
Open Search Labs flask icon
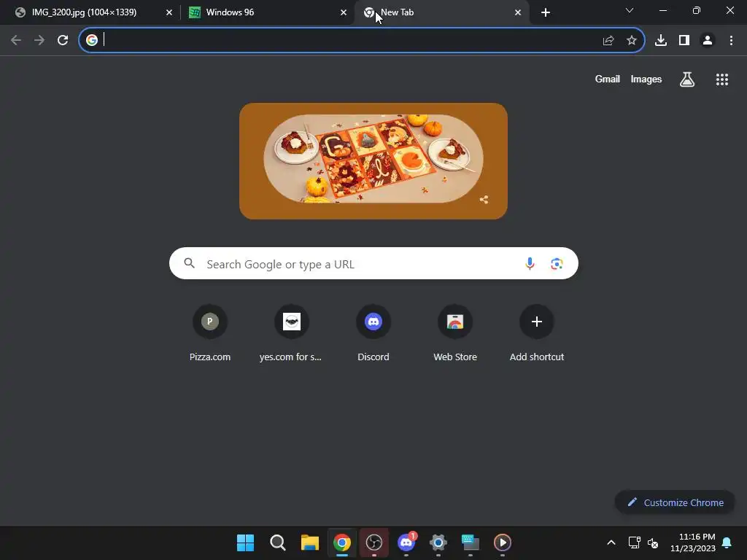[687, 79]
